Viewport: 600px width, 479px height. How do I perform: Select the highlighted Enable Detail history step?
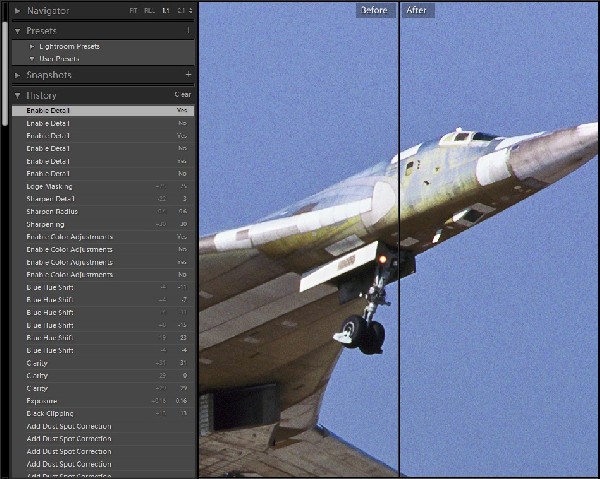coord(103,111)
